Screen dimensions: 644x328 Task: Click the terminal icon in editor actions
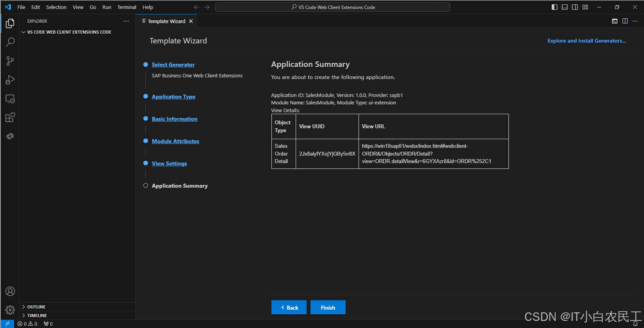(615, 21)
